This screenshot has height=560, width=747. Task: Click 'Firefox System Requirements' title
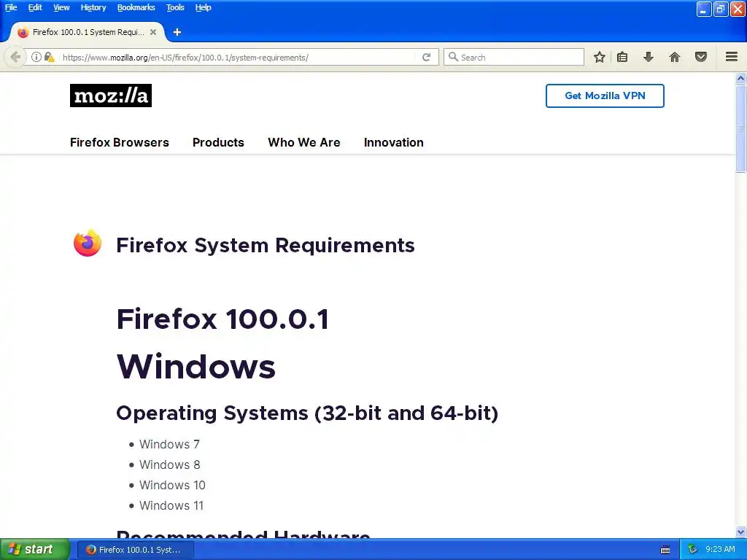tap(266, 245)
